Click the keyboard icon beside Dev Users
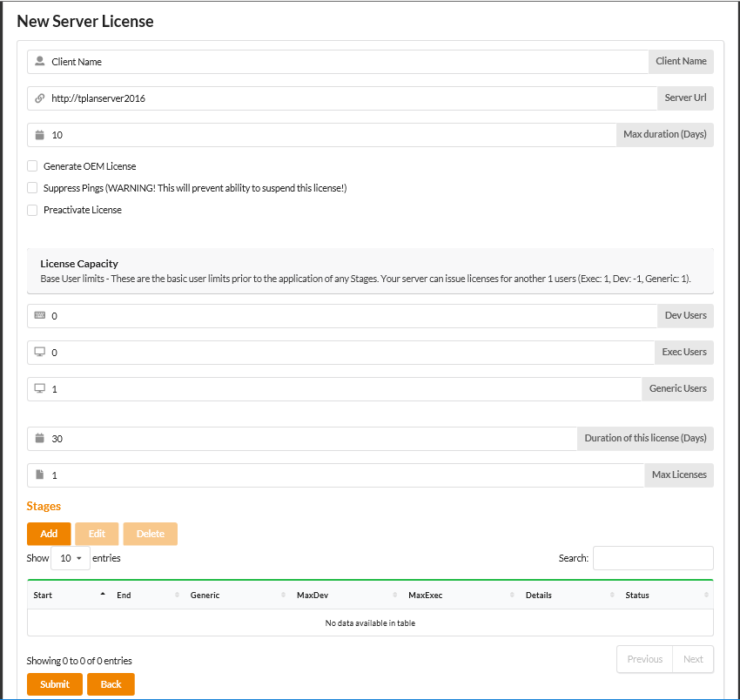Screen dimensions: 740x700 [x=39, y=315]
